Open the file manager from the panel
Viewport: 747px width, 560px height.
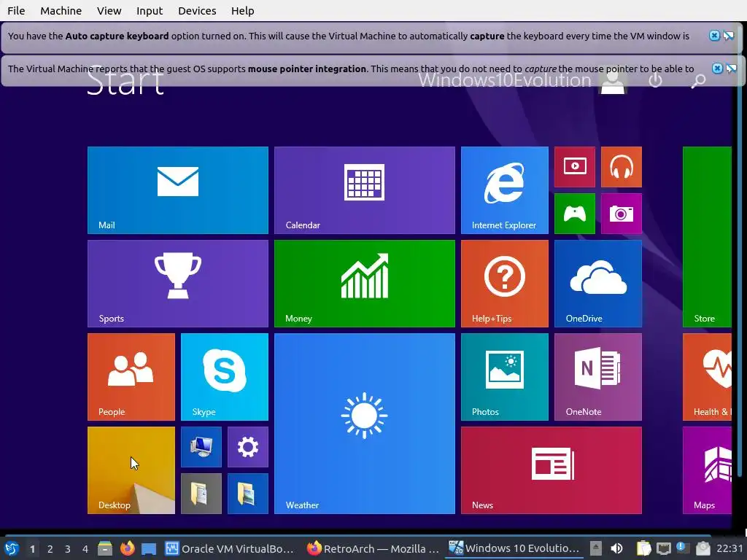pos(105,548)
